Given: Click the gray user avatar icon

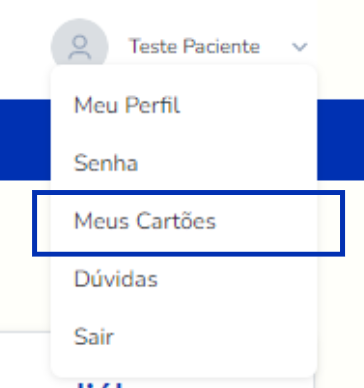Looking at the screenshot, I should point(80,45).
